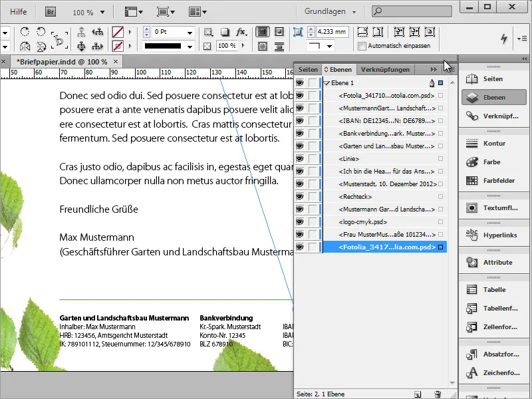Viewport: 532px width, 399px height.
Task: Open corner shape dropdown arrow
Action: (329, 46)
